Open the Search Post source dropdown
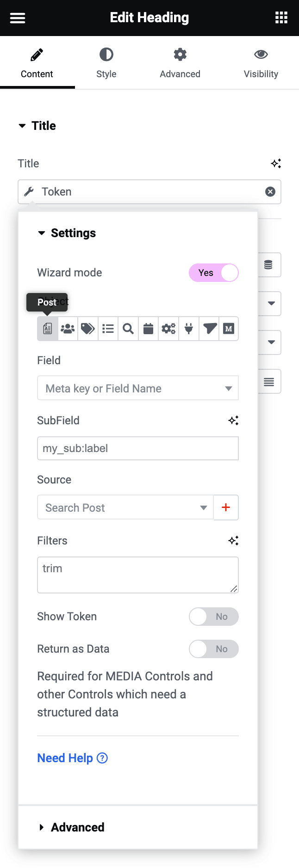299x868 pixels. click(125, 507)
